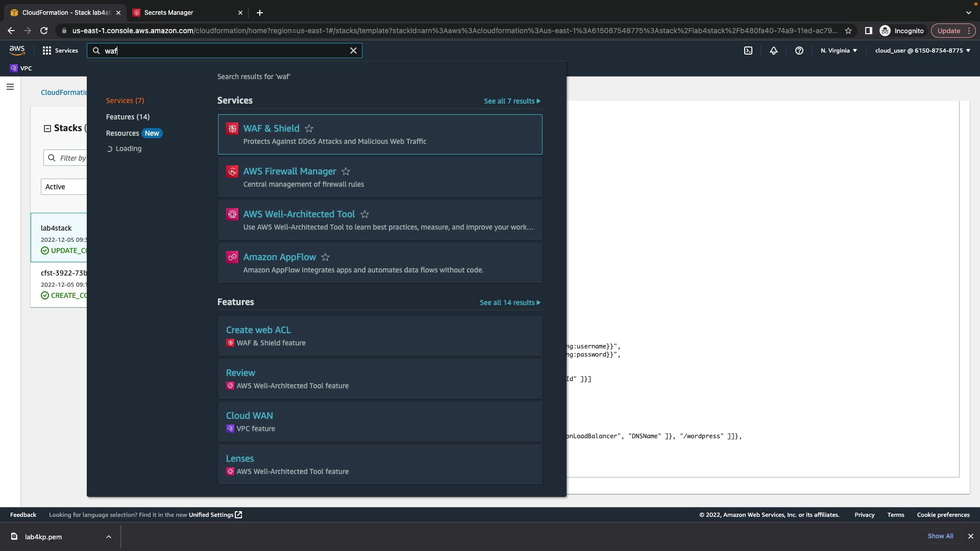
Task: Favorite WAF & Shield with star
Action: point(309,129)
